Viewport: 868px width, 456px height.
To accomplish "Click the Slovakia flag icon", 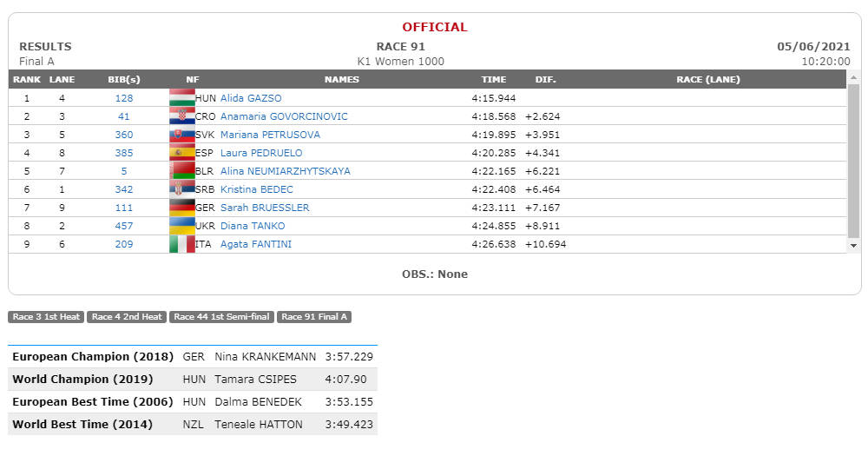I will click(x=182, y=134).
